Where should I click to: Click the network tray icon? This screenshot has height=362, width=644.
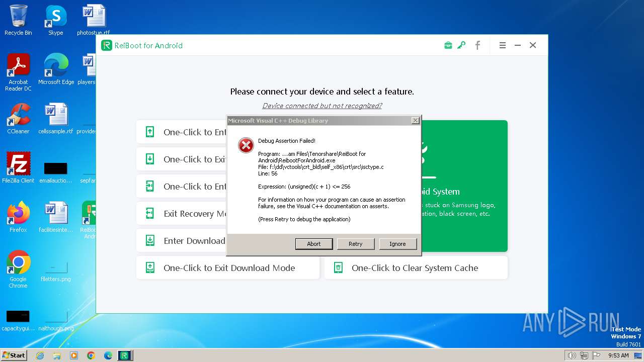coord(584,355)
